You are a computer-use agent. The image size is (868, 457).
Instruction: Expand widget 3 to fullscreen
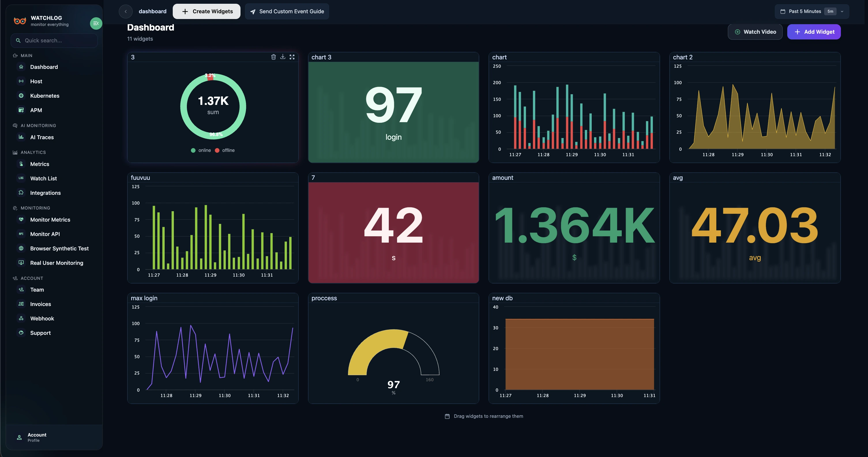[x=292, y=57]
